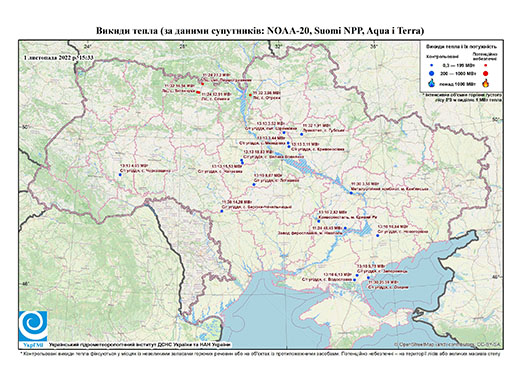Select the blue marker labeled 2.82 МВт
Screen dimensions: 520x368
pyautogui.click(x=319, y=221)
